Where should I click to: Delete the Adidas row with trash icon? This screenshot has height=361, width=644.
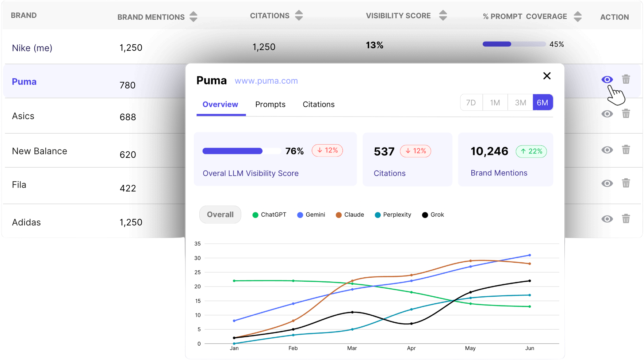(x=626, y=218)
